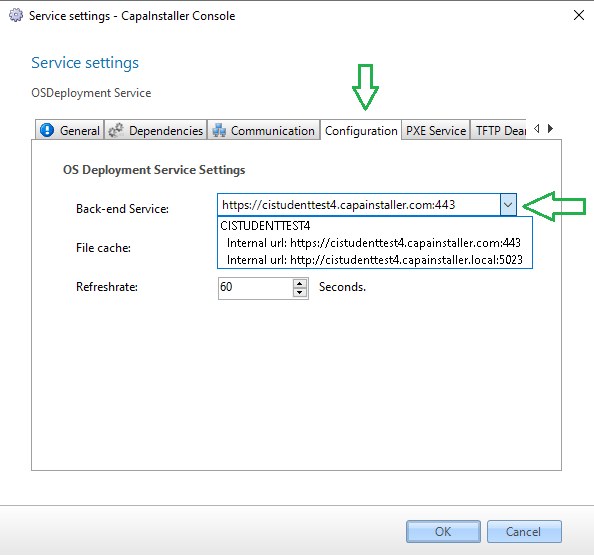Select the Configuration tab
This screenshot has width=594, height=555.
pyautogui.click(x=361, y=130)
